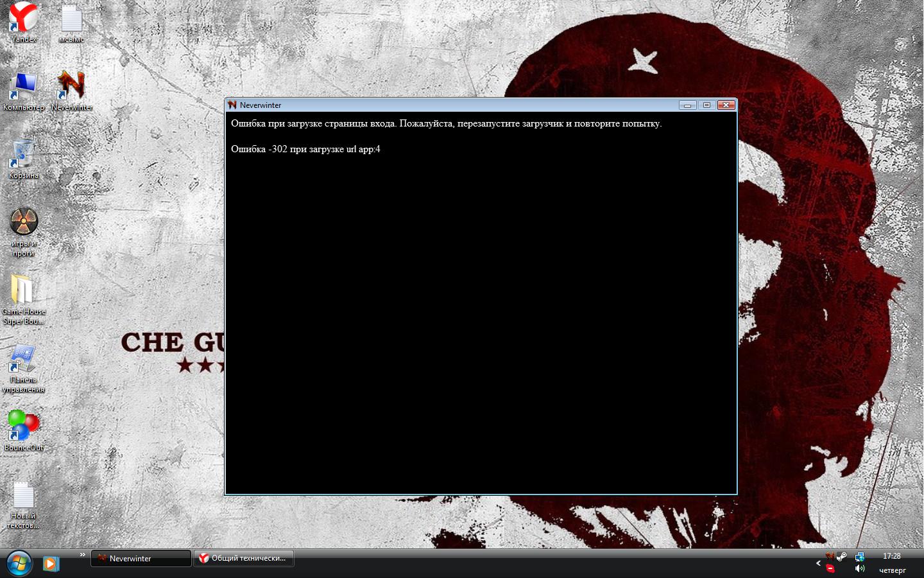The image size is (924, 578).
Task: Expand the quick launch overflow chevron
Action: 82,554
